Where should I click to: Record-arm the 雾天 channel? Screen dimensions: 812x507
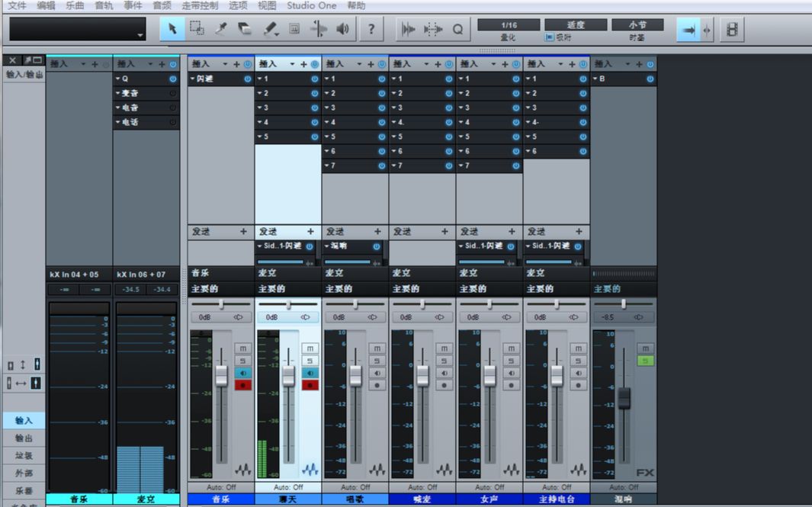[310, 385]
